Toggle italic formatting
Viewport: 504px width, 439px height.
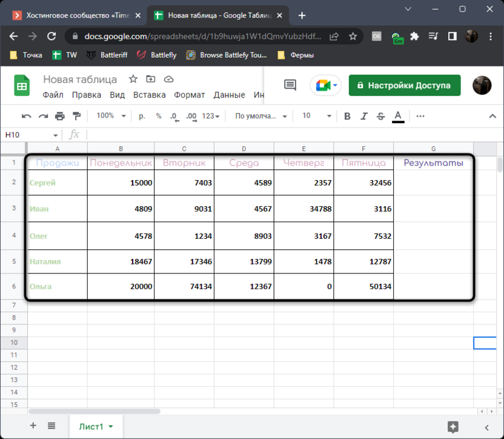point(364,116)
